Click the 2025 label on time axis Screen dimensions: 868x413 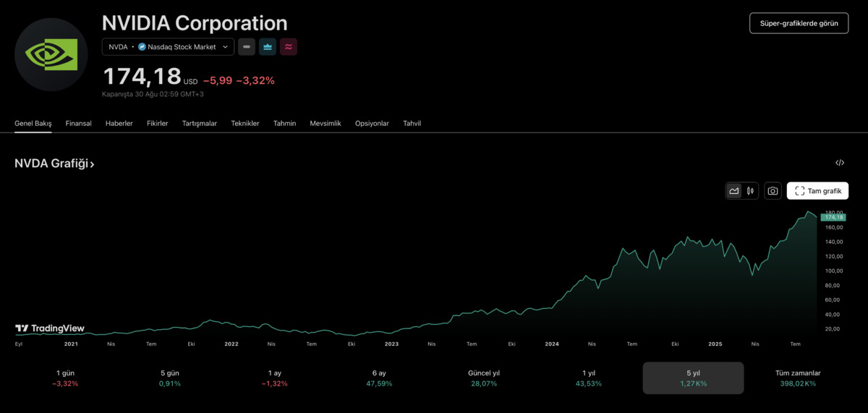point(715,344)
